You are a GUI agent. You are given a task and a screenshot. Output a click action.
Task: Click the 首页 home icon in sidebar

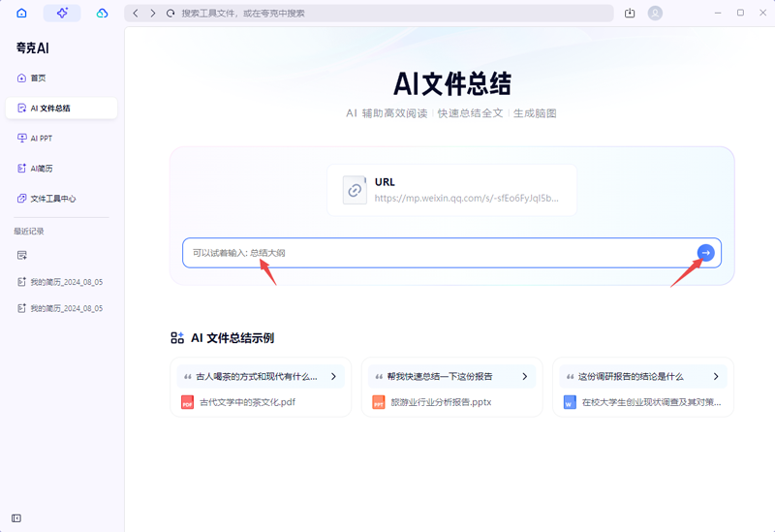click(x=21, y=78)
